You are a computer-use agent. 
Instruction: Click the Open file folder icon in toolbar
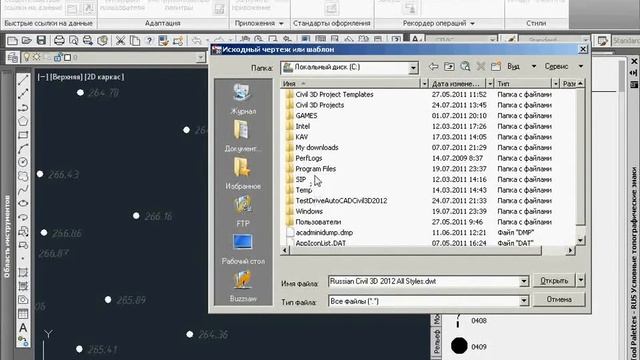tap(27, 40)
